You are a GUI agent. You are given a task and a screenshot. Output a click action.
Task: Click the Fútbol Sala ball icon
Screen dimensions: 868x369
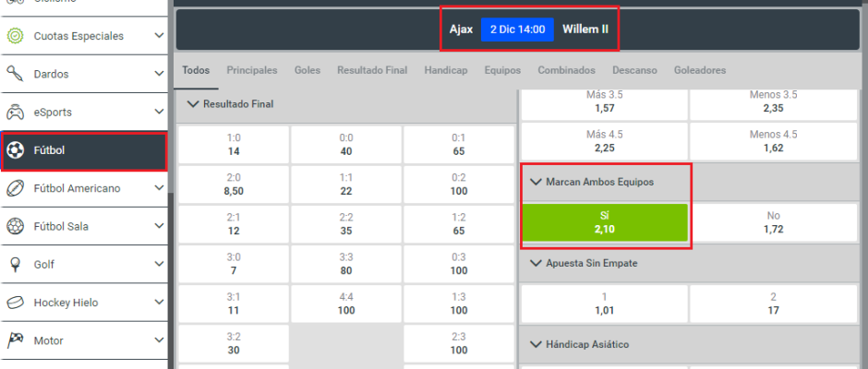(15, 226)
